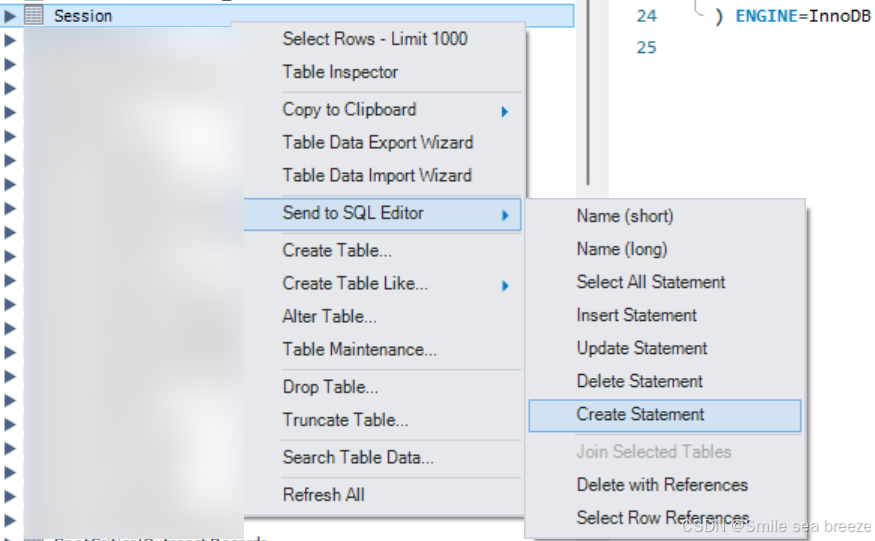The width and height of the screenshot is (875, 541).
Task: Open Send to SQL Editor submenu
Action: (382, 214)
